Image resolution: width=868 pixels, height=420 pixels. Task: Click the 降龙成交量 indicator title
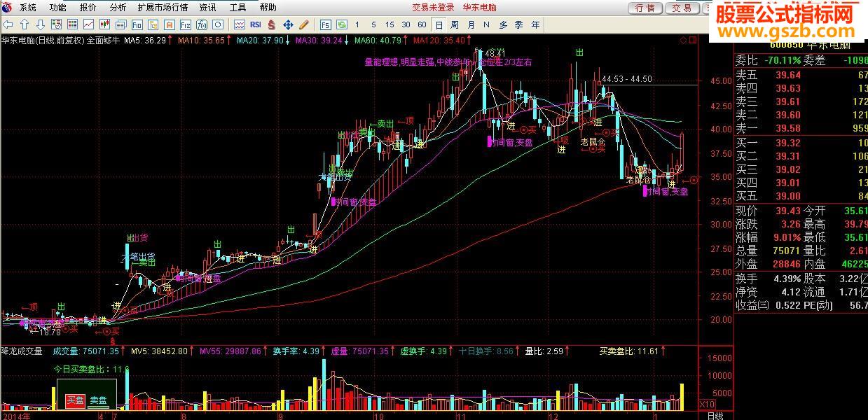[x=22, y=351]
